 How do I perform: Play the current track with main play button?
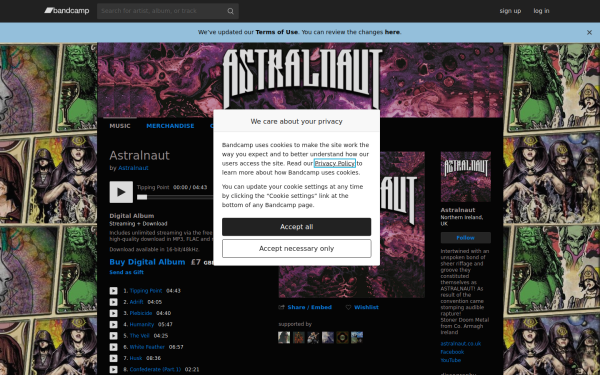(x=121, y=192)
